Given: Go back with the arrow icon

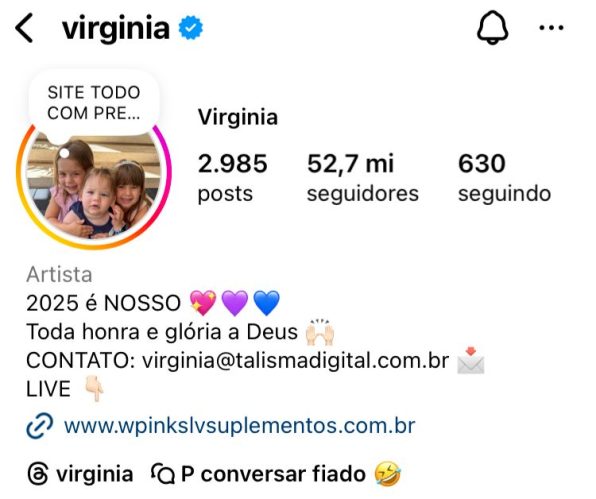Looking at the screenshot, I should (24, 28).
